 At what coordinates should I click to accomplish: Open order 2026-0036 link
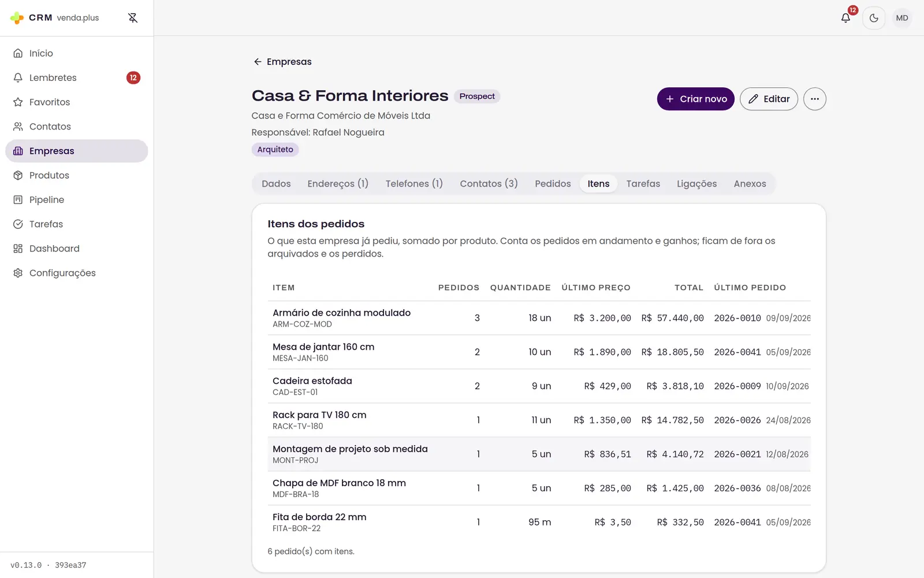pos(737,488)
